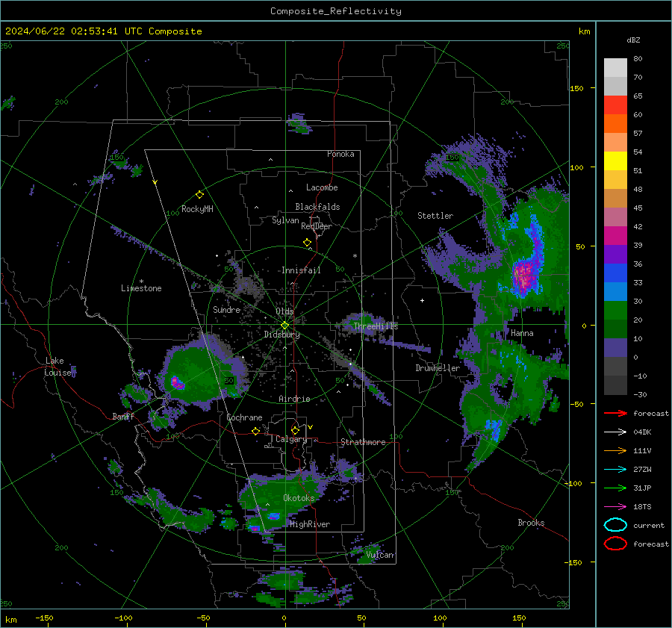Click the -50 tick on bottom km axis

point(203,618)
